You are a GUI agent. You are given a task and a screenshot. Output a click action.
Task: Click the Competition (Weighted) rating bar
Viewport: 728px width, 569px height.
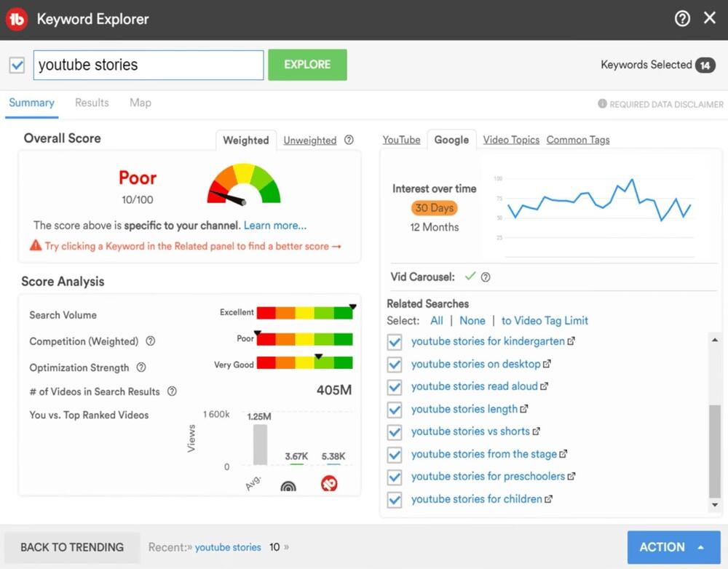tap(304, 339)
